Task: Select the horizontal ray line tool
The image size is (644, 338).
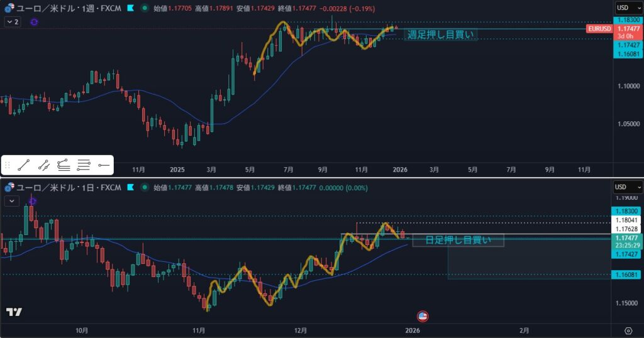Action: [x=104, y=166]
